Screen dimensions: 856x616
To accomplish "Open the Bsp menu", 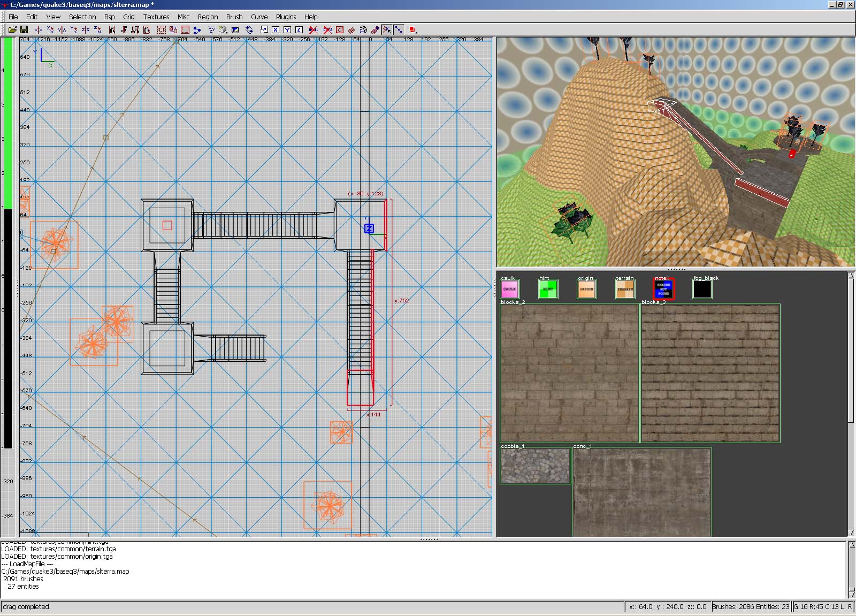I will [x=109, y=17].
